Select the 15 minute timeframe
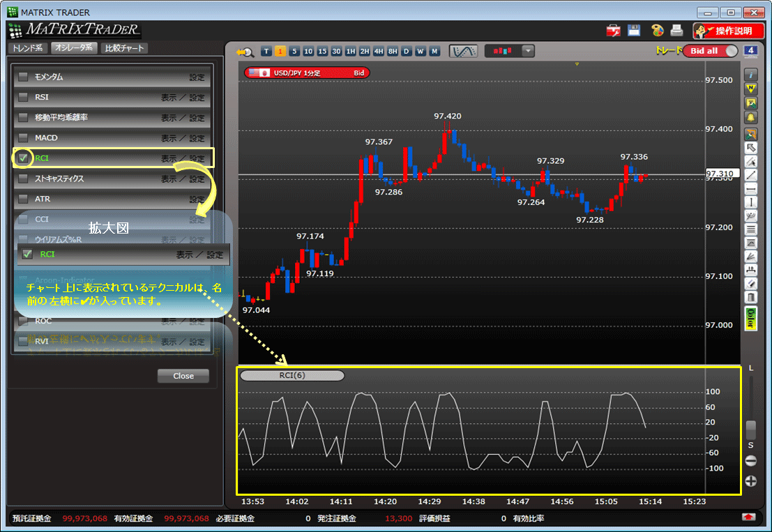772x532 pixels. tap(322, 51)
